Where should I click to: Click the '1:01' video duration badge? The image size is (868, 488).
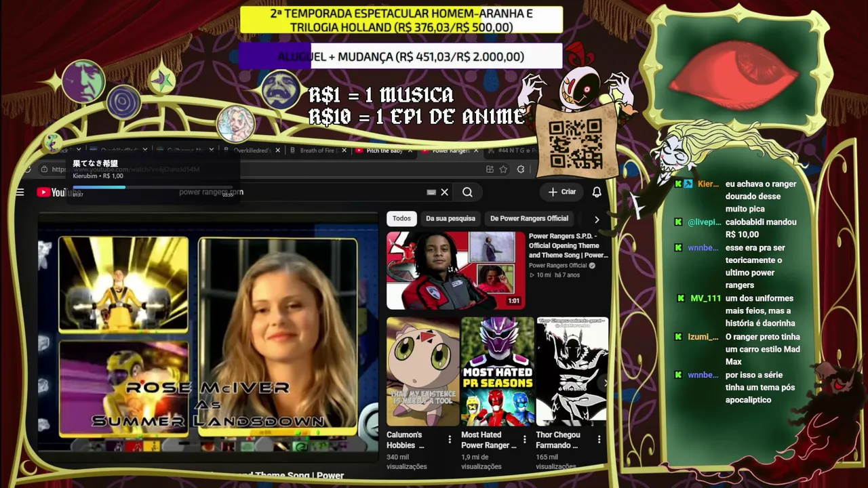click(513, 301)
